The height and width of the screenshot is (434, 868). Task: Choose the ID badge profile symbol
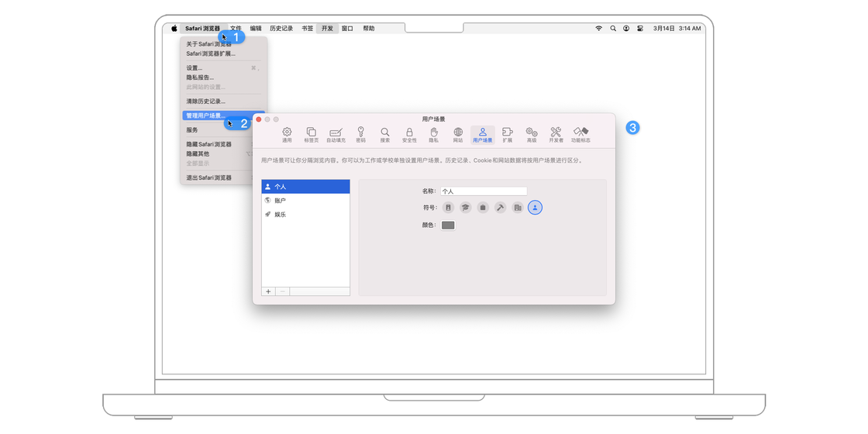[x=448, y=208]
